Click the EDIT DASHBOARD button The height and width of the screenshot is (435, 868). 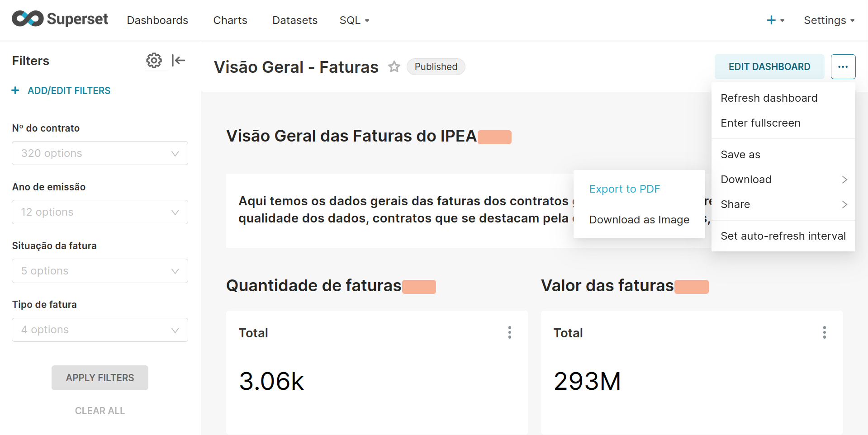(x=769, y=67)
